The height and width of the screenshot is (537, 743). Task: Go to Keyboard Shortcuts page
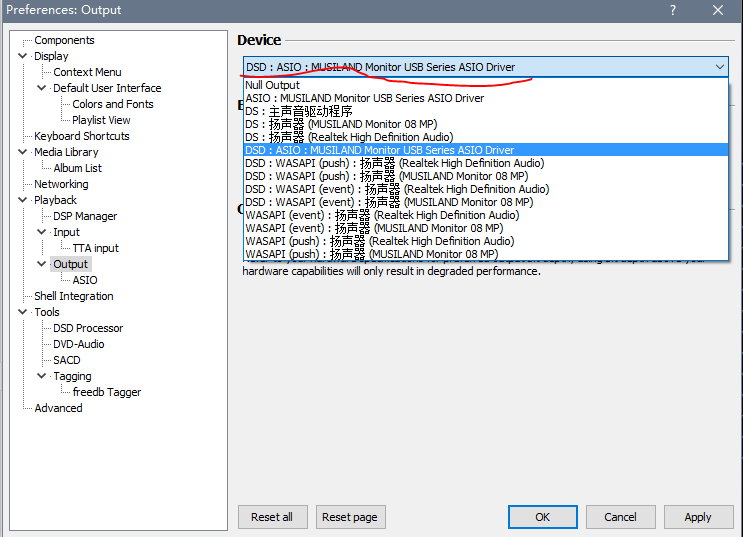click(81, 136)
